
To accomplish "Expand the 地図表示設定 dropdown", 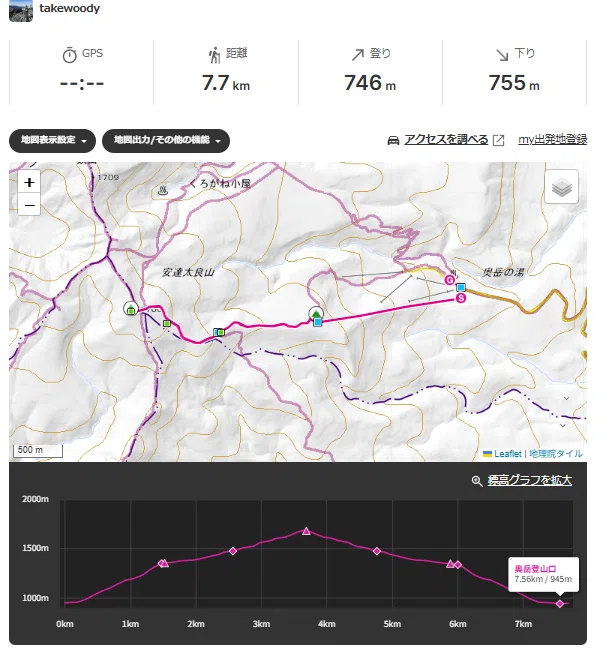I will coord(52,141).
